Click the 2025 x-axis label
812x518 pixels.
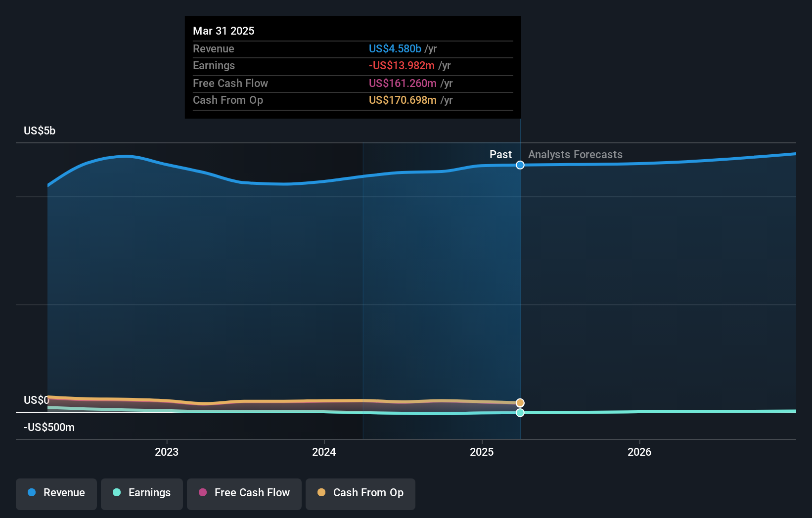[x=482, y=452]
